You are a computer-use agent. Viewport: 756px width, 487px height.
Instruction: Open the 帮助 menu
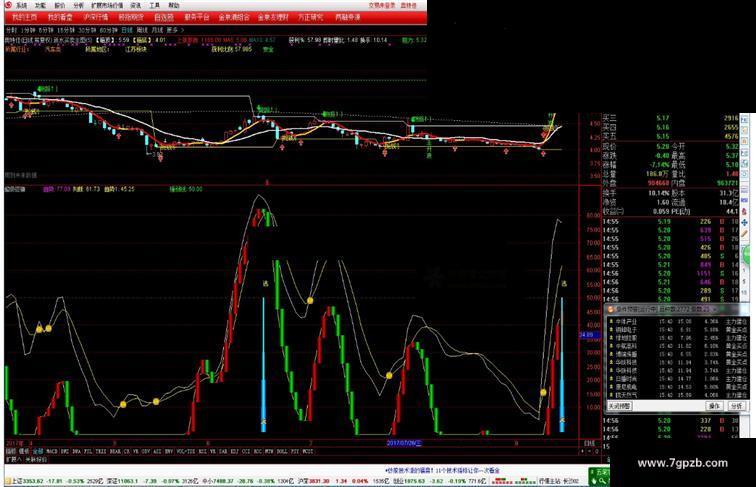pyautogui.click(x=174, y=5)
